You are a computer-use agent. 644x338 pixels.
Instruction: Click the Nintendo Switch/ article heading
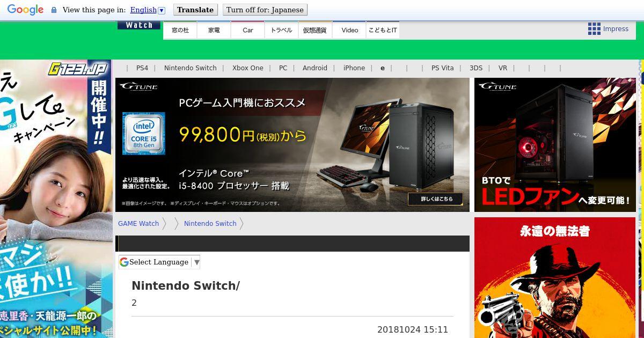point(186,286)
